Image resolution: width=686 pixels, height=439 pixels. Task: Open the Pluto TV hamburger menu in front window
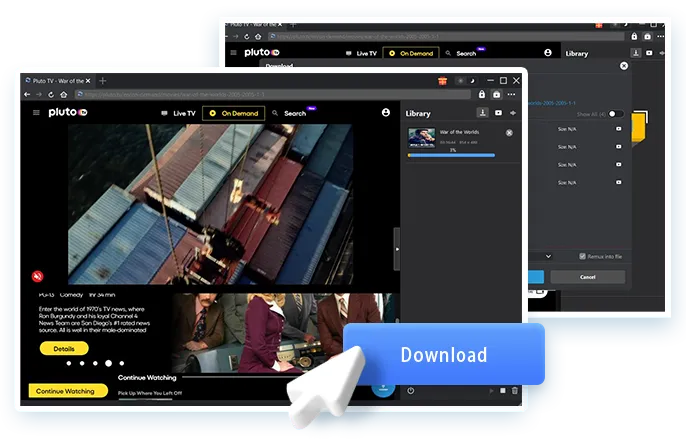pos(36,112)
